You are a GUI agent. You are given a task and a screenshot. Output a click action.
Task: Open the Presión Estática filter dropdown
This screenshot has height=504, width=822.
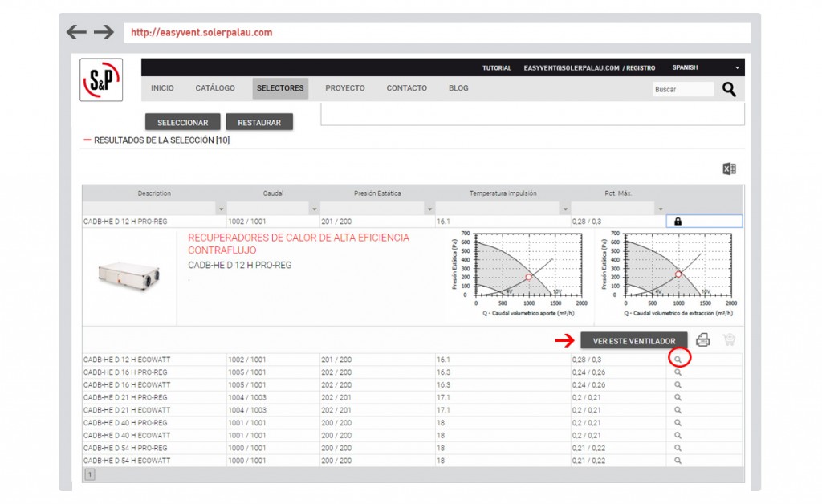[x=429, y=209]
